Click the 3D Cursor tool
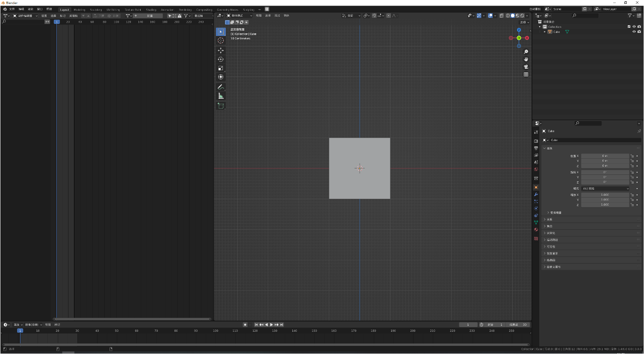The height and width of the screenshot is (354, 644). [x=221, y=41]
